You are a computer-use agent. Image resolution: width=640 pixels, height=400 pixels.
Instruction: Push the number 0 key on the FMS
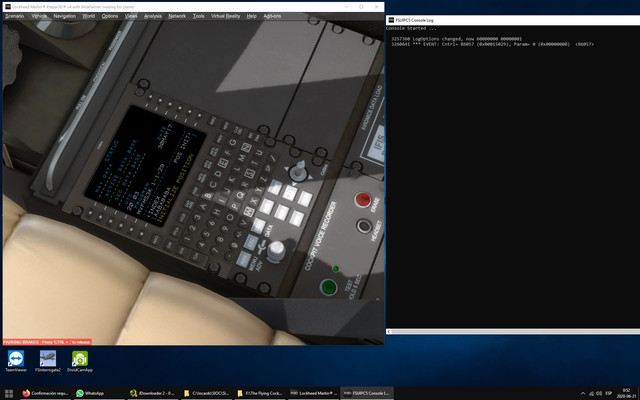(234, 245)
